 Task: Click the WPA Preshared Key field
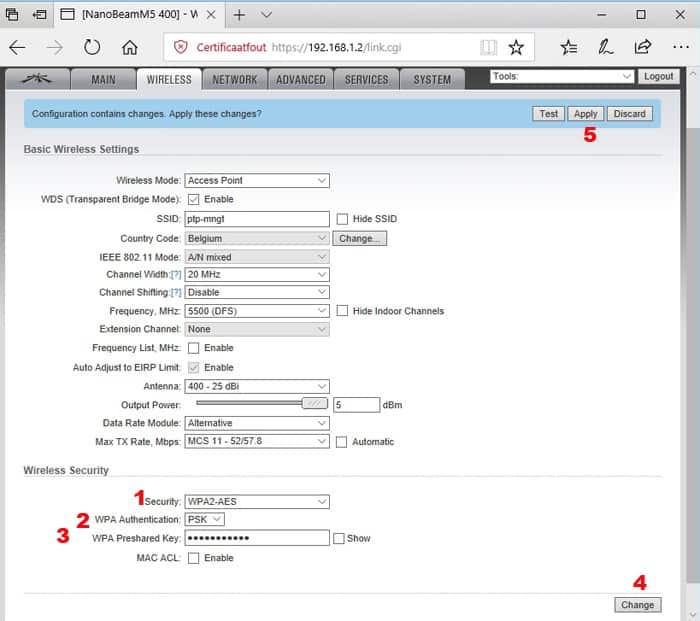tap(257, 538)
